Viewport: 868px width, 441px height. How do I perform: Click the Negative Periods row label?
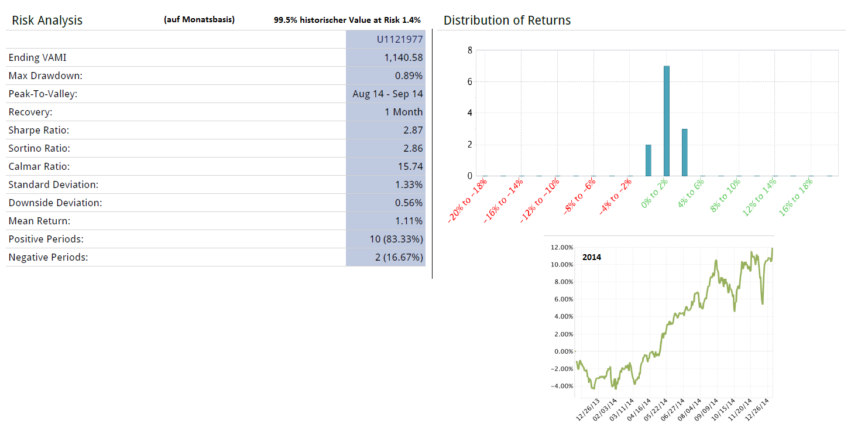pos(48,258)
